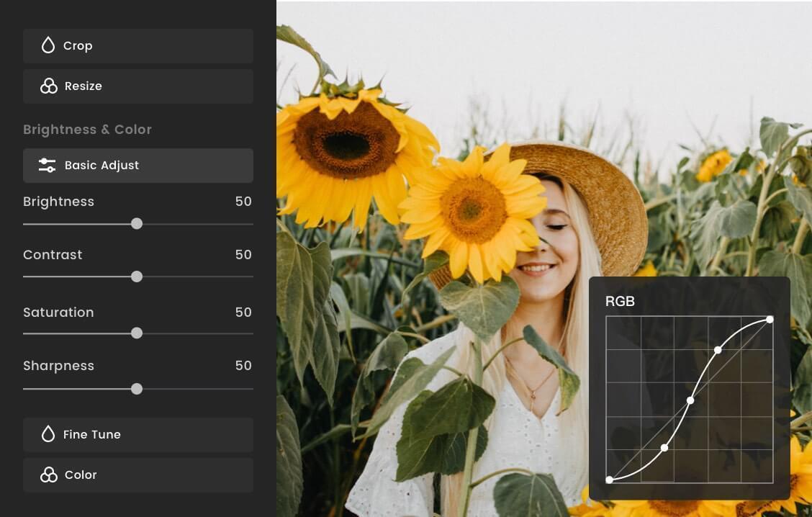The height and width of the screenshot is (517, 812).
Task: Click the Brightness & Color section header
Action: [x=87, y=129]
